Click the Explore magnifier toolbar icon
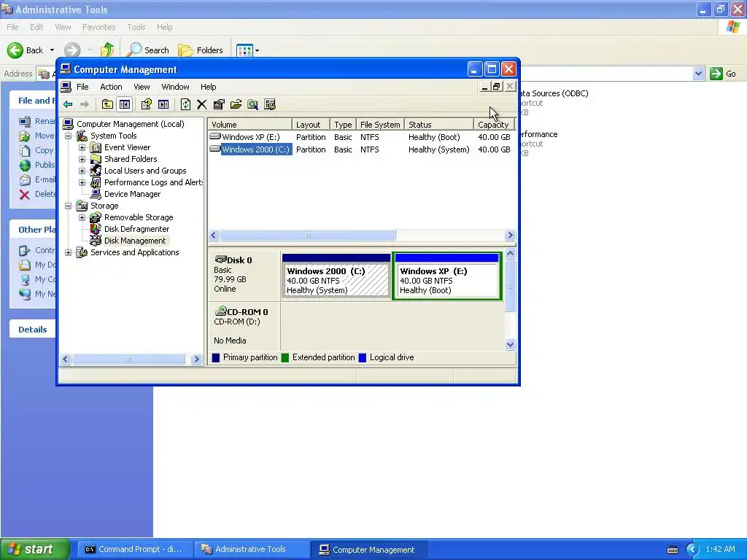The width and height of the screenshot is (747, 560). 253,104
